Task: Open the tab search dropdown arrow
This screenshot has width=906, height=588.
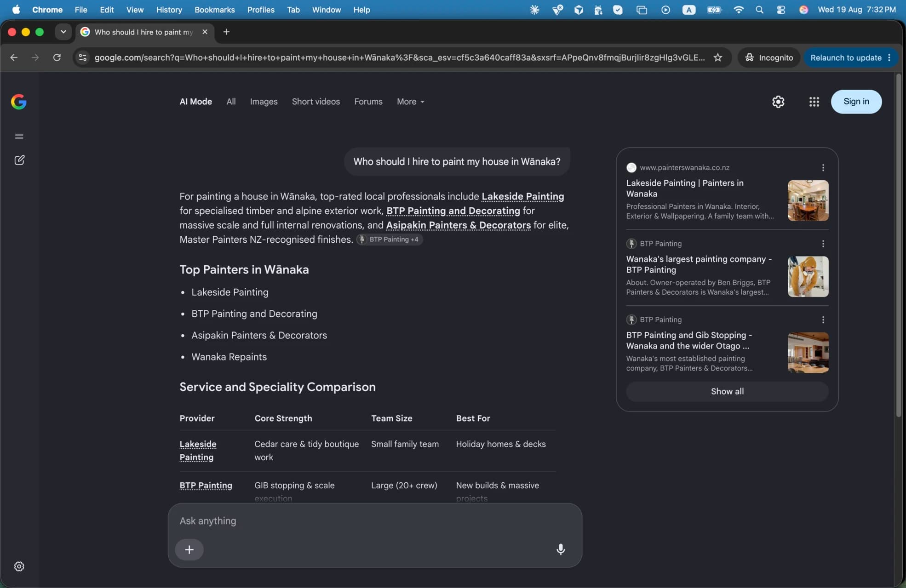Action: 63,32
